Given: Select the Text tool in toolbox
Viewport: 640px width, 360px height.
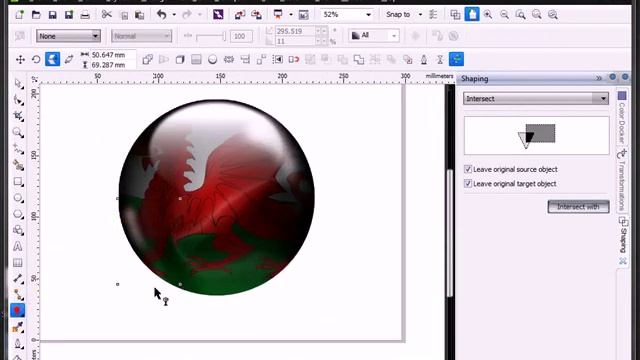Looking at the screenshot, I should 18,246.
